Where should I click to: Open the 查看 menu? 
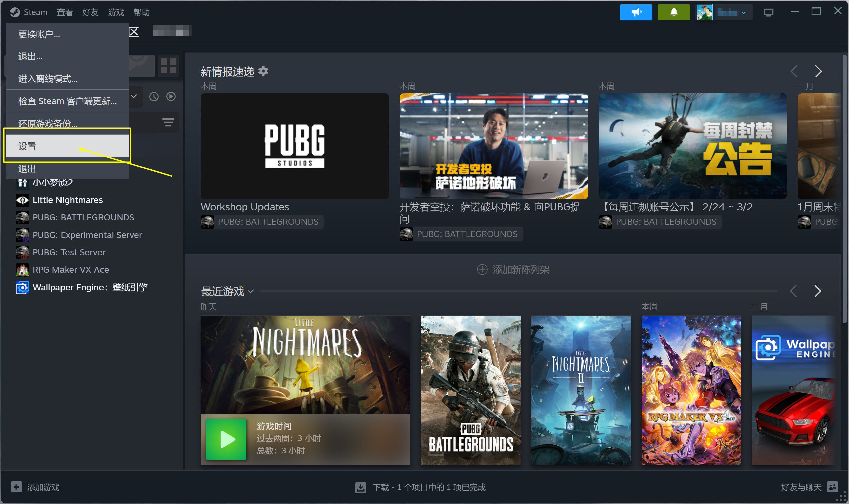point(65,12)
